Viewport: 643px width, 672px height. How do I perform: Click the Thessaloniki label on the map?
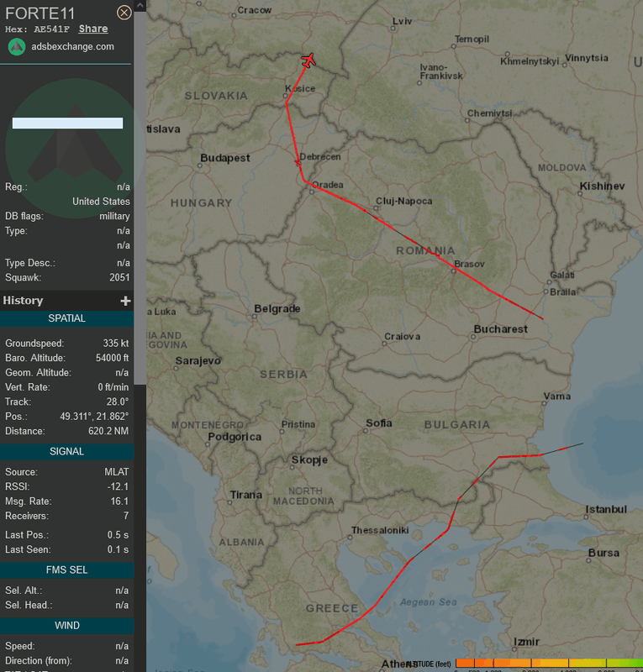tap(380, 530)
